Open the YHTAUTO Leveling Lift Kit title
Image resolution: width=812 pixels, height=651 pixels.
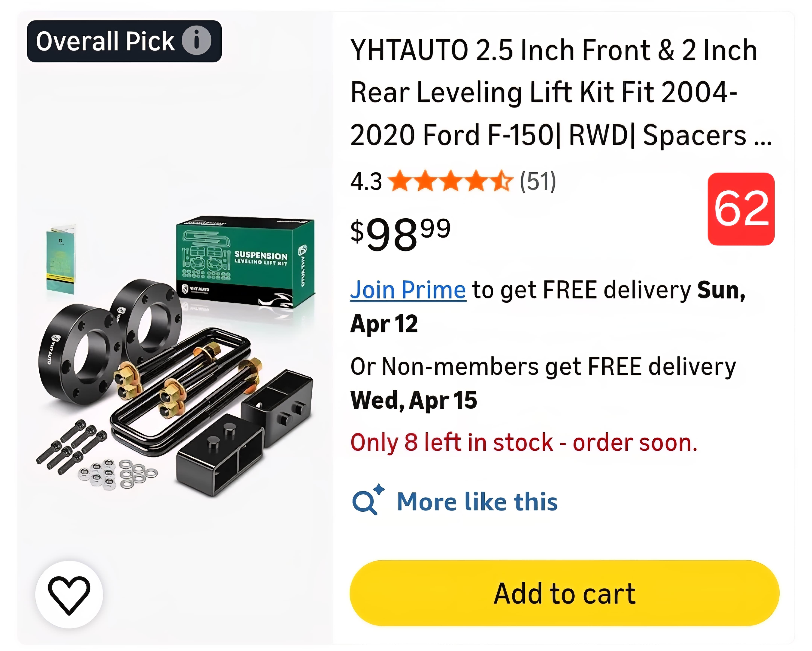click(554, 92)
